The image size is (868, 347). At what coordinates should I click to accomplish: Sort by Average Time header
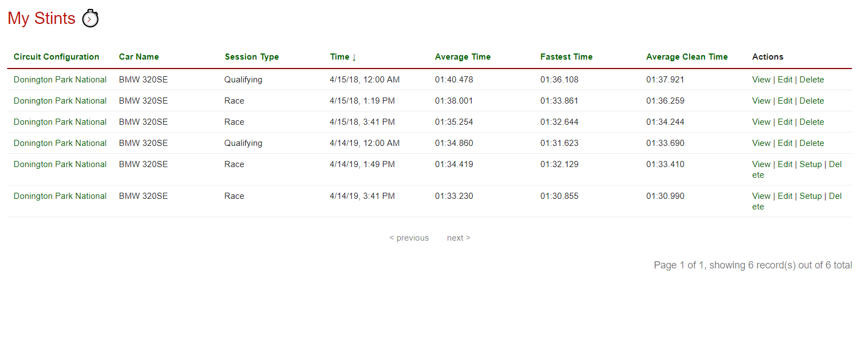[463, 57]
